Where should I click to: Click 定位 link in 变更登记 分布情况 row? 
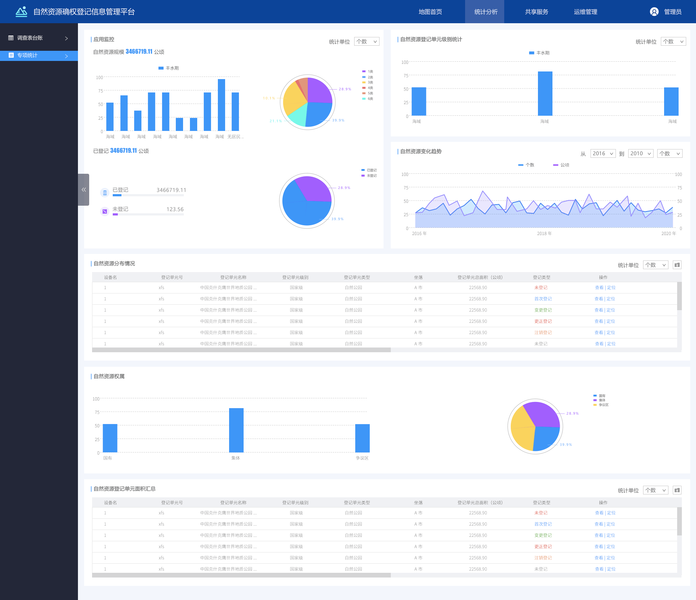click(x=611, y=310)
